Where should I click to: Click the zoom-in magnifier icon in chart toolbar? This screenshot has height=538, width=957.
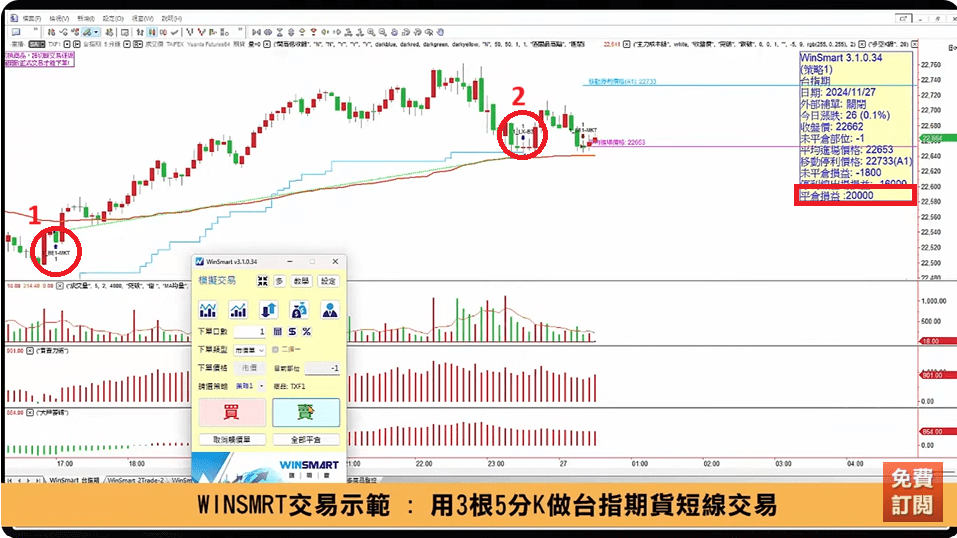(x=370, y=32)
